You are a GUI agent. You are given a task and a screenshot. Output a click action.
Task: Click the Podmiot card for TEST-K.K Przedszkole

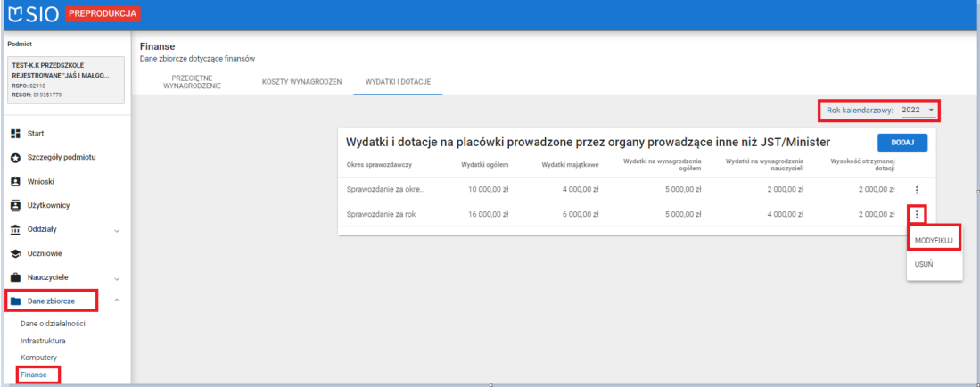(x=66, y=80)
